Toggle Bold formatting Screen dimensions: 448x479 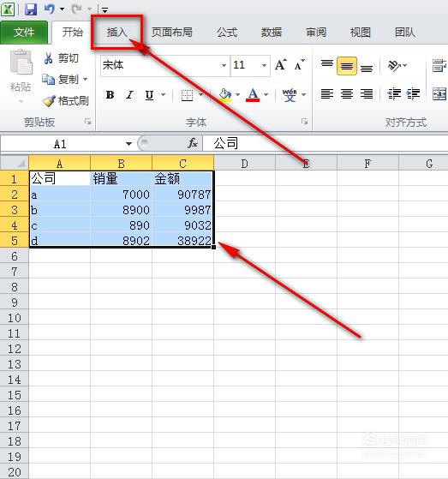click(x=110, y=95)
